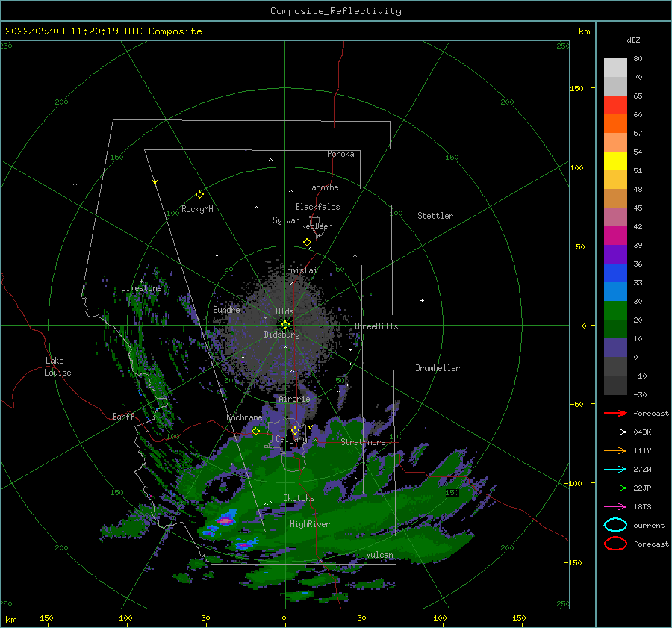Viewport: 672px width, 628px height.
Task: Click the red forecast arrow legend icon
Action: point(615,413)
